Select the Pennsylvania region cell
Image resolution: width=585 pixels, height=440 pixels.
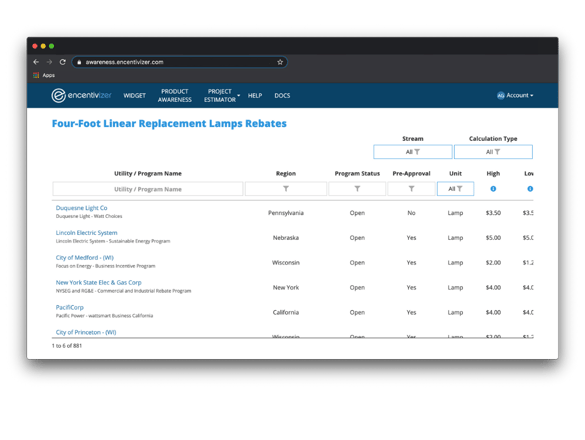(286, 213)
